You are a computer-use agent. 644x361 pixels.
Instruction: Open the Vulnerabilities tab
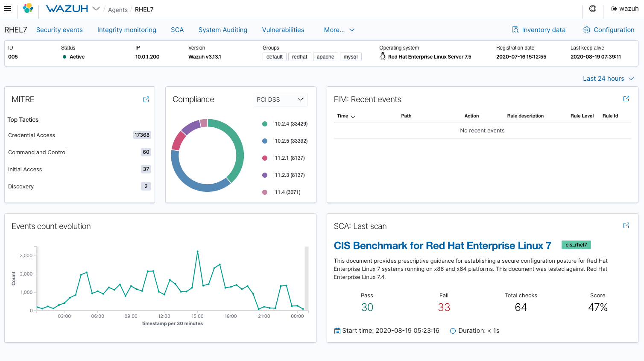tap(283, 29)
